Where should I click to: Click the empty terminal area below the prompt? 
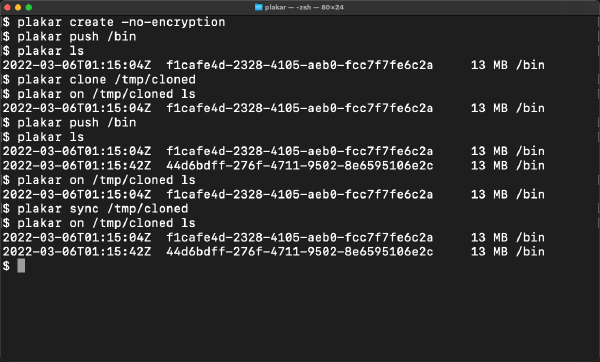pyautogui.click(x=300, y=316)
